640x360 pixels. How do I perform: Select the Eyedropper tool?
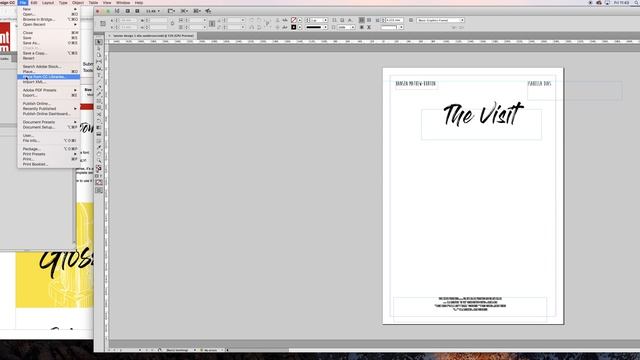coord(99,147)
